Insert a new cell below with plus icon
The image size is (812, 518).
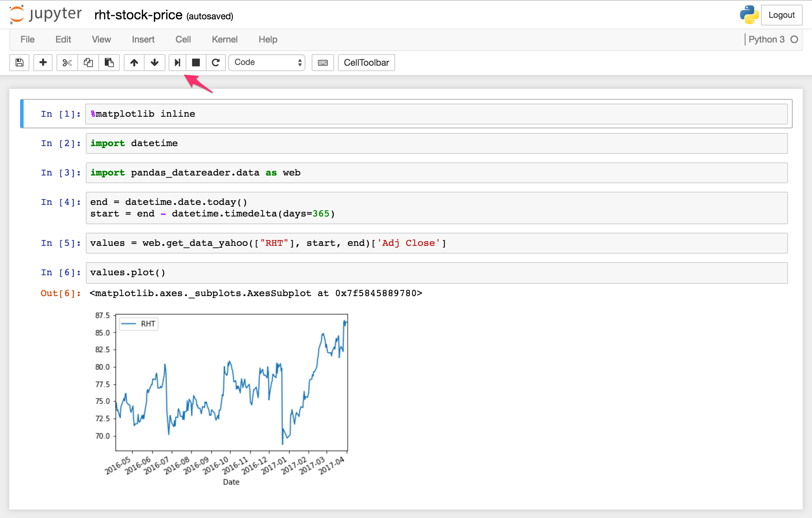click(43, 63)
